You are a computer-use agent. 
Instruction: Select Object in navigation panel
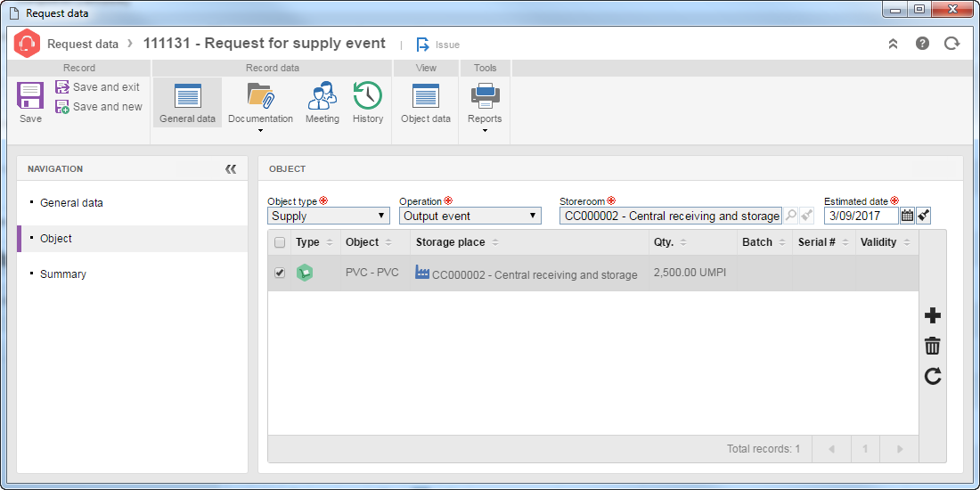click(133, 239)
